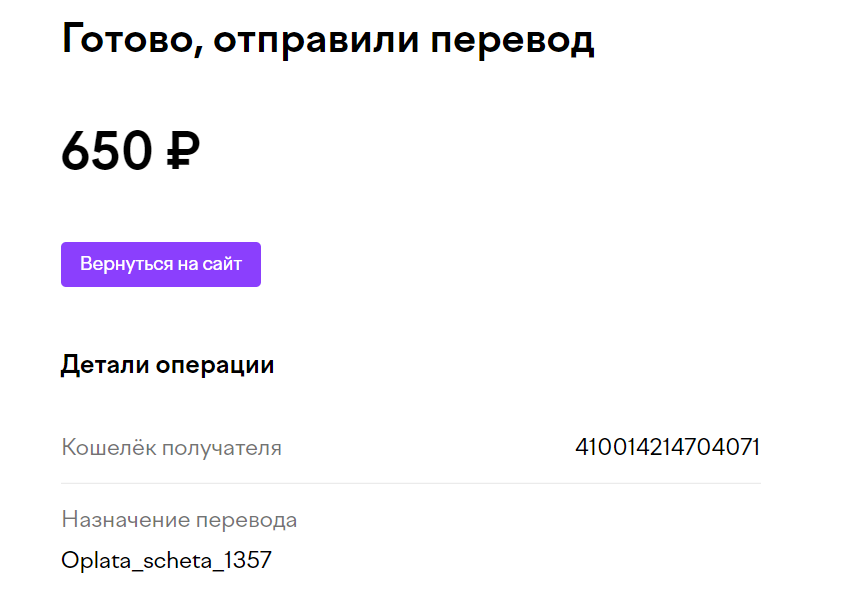Screen dimensions: 851x615
Task: Click the word перевод in the headline
Action: coord(512,42)
